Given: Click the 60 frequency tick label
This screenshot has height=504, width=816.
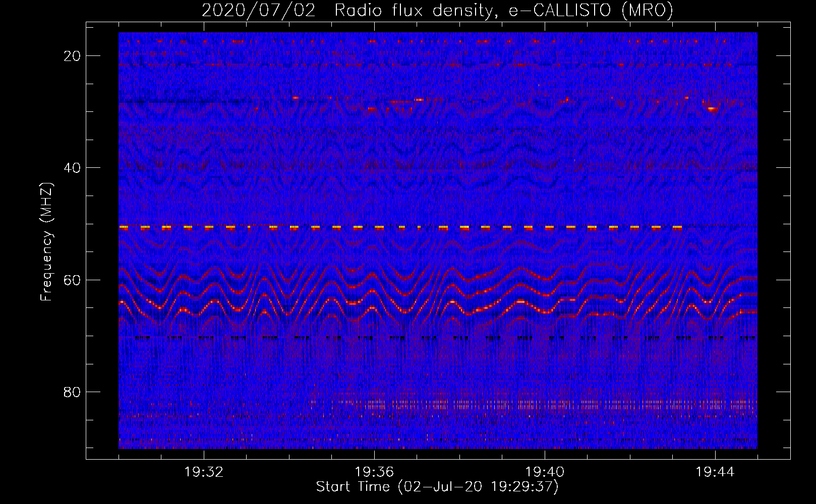Looking at the screenshot, I should pos(73,280).
